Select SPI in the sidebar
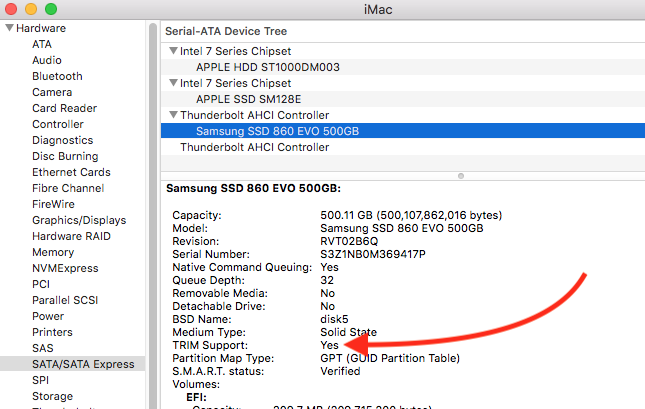Viewport: 645px width, 409px height. [40, 381]
